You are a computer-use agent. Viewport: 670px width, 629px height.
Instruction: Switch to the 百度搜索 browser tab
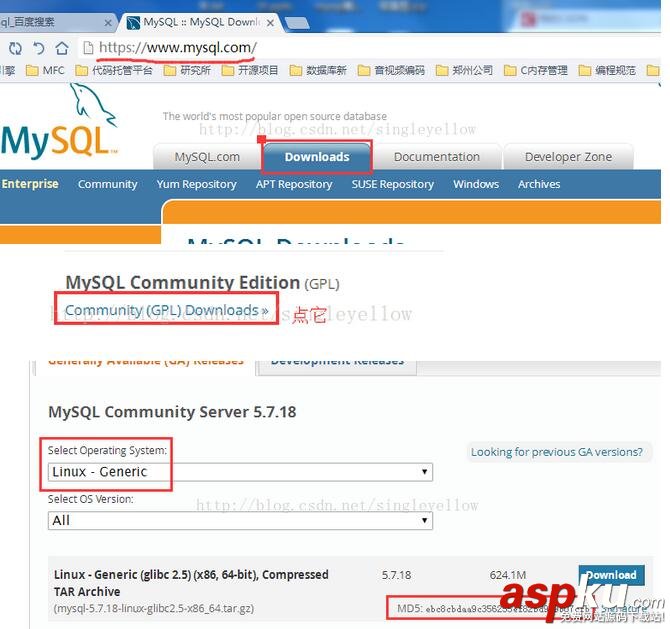[x=56, y=22]
